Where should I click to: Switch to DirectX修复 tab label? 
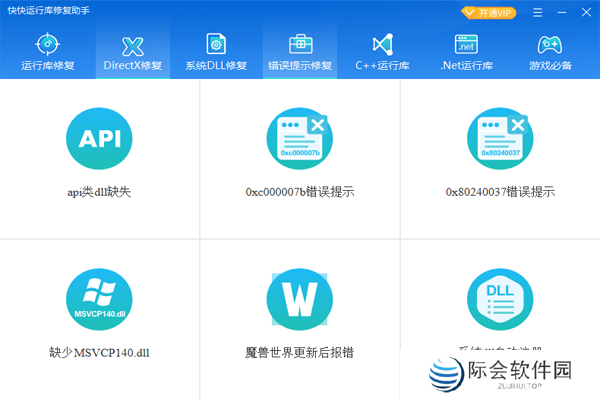click(x=133, y=65)
